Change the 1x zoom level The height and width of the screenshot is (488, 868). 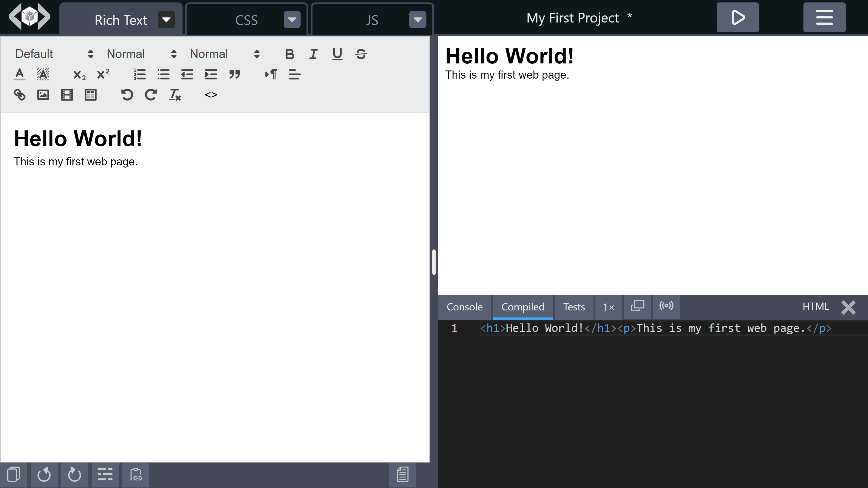click(x=608, y=307)
